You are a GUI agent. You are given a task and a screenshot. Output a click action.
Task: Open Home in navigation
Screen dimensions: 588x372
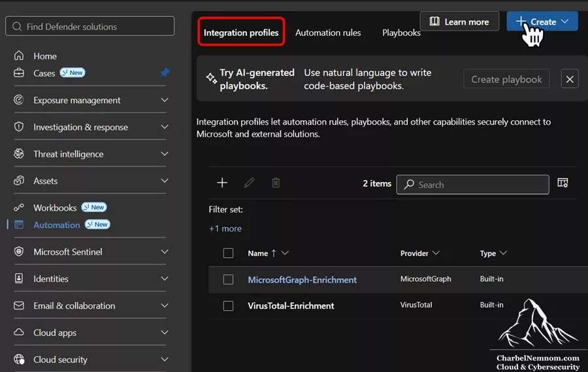coord(45,56)
